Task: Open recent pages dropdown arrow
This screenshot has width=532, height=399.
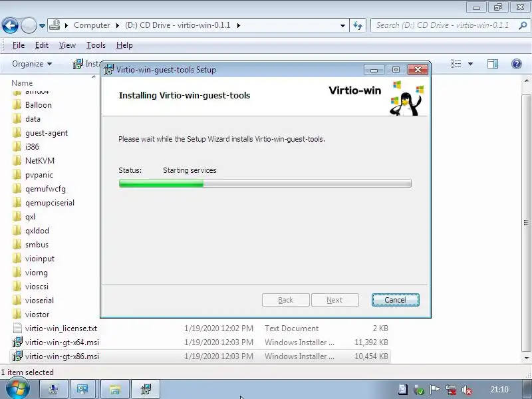Action: pyautogui.click(x=42, y=25)
